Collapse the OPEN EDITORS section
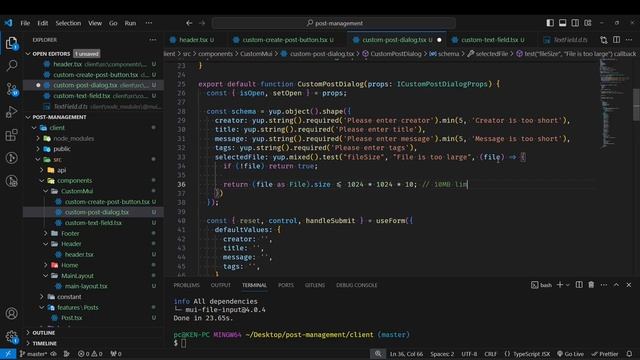 point(51,53)
